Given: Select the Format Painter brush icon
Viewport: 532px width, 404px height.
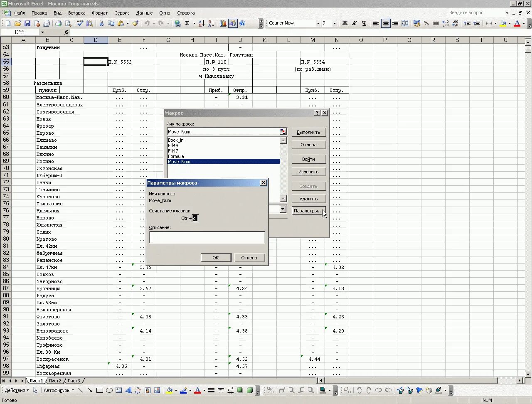Looking at the screenshot, I should pos(135,23).
